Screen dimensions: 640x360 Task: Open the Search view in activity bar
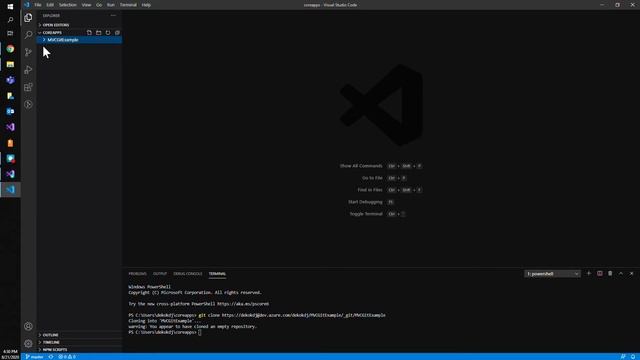[28, 35]
